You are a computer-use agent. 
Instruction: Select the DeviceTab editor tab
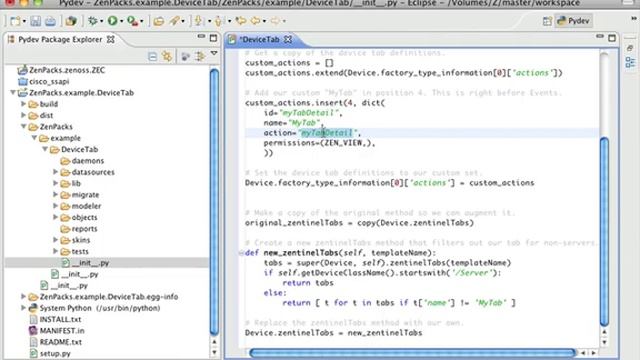tap(260, 40)
